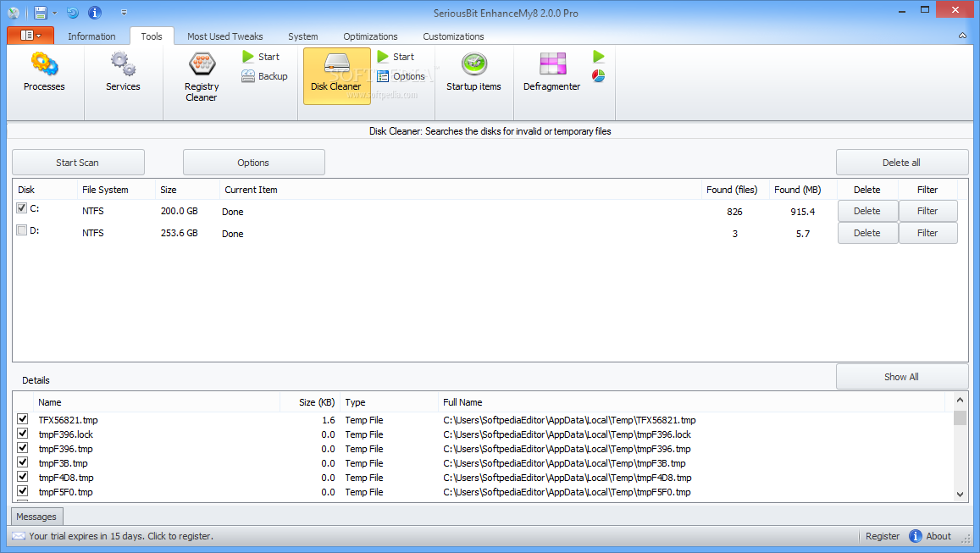The width and height of the screenshot is (980, 553).
Task: Select the 826 found files value
Action: pyautogui.click(x=734, y=212)
